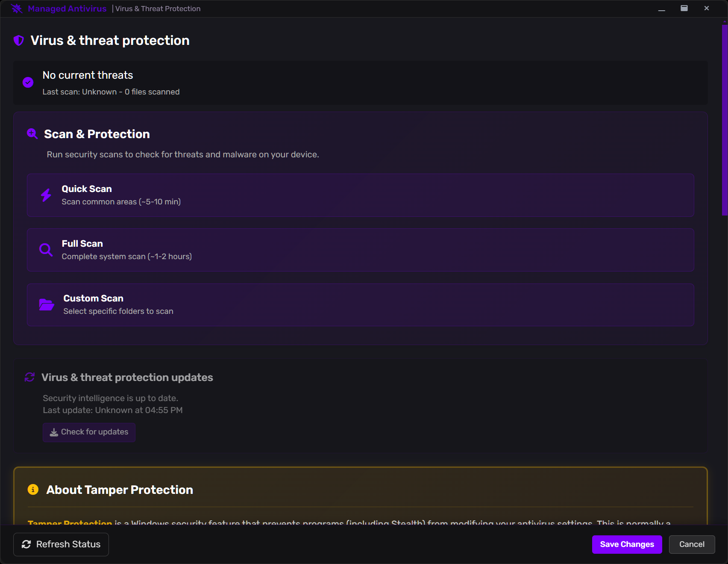Image resolution: width=728 pixels, height=564 pixels.
Task: Save Changes using the purple button
Action: tap(627, 544)
